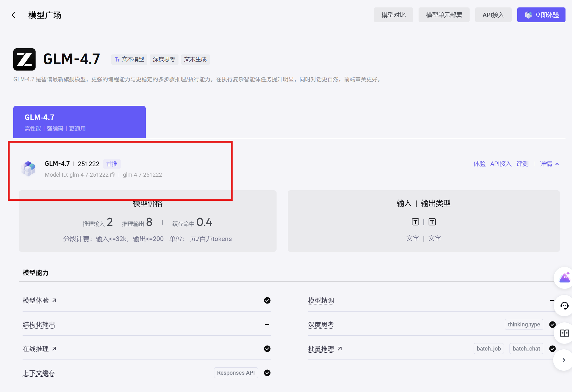Screen dimensions: 572x392
Task: Open 模型体验 external link arrow
Action: click(54, 300)
